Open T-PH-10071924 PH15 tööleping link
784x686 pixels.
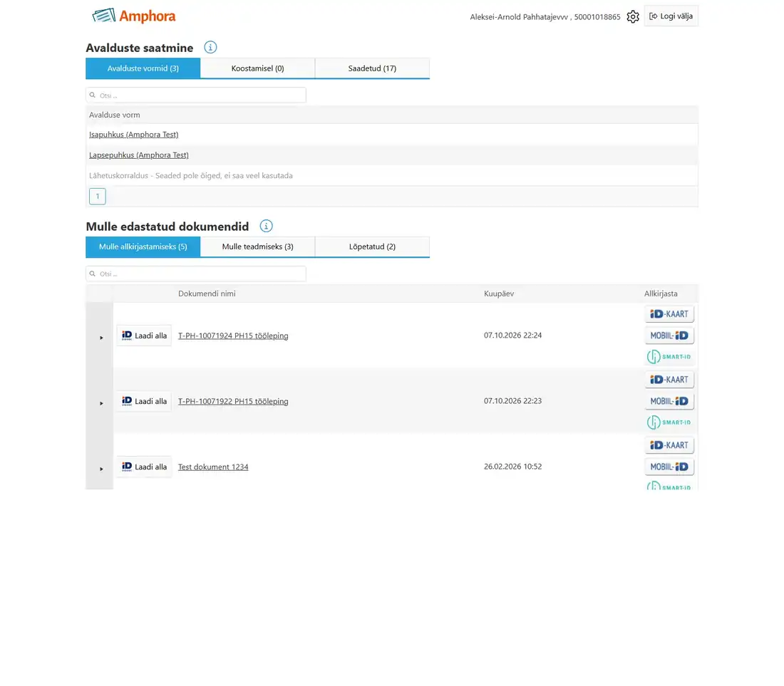point(233,336)
